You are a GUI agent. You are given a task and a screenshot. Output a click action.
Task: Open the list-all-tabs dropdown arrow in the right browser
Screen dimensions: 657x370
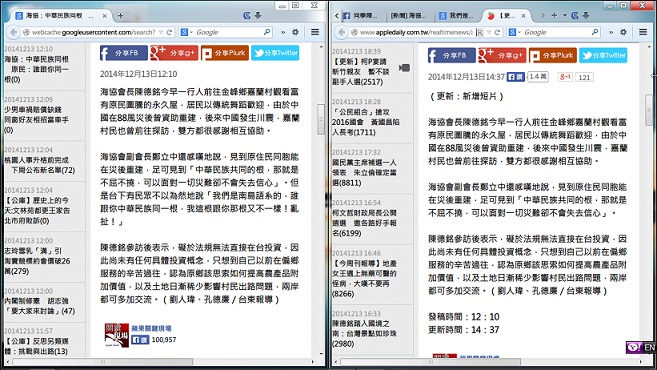pyautogui.click(x=564, y=16)
